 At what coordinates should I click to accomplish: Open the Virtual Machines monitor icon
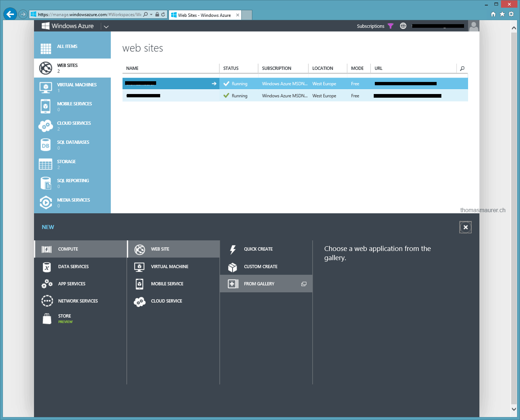tap(46, 87)
